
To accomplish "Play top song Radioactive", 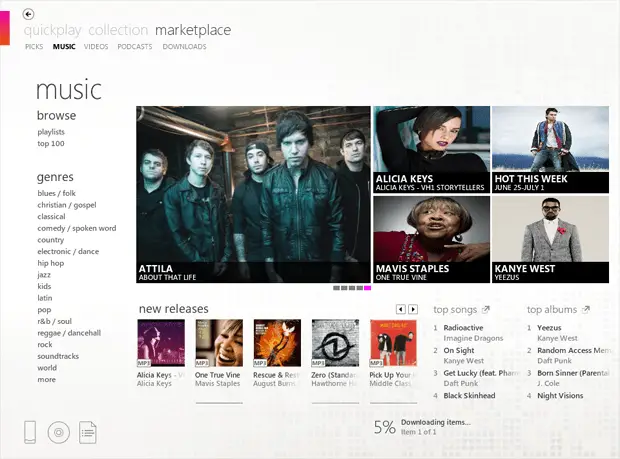I will tap(463, 328).
